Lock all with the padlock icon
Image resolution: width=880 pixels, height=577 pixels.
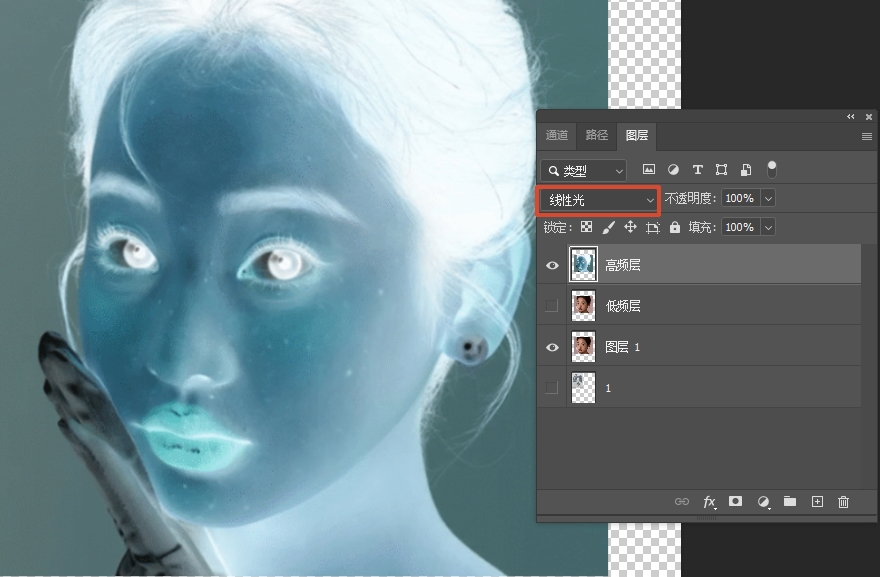(x=675, y=228)
